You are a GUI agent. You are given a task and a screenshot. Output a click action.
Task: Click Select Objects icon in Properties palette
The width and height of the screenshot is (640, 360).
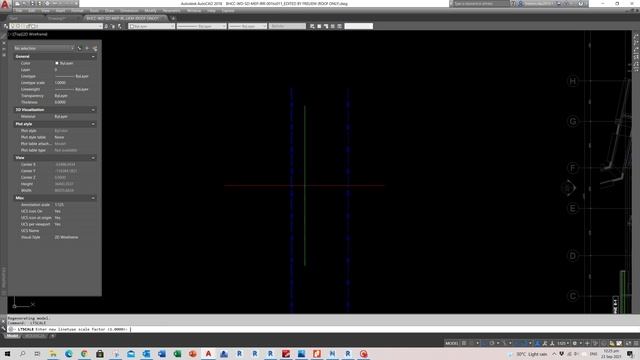(87, 48)
